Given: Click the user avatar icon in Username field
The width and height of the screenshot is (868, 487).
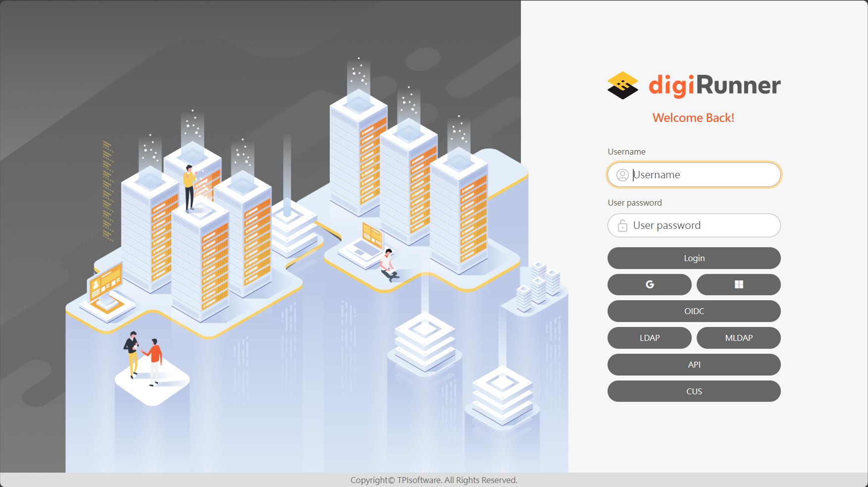Looking at the screenshot, I should [622, 175].
